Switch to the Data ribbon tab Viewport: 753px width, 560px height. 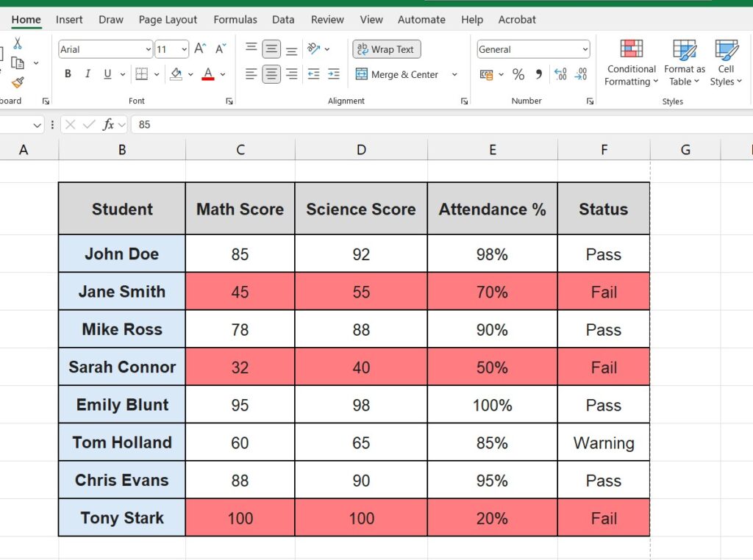click(x=283, y=20)
